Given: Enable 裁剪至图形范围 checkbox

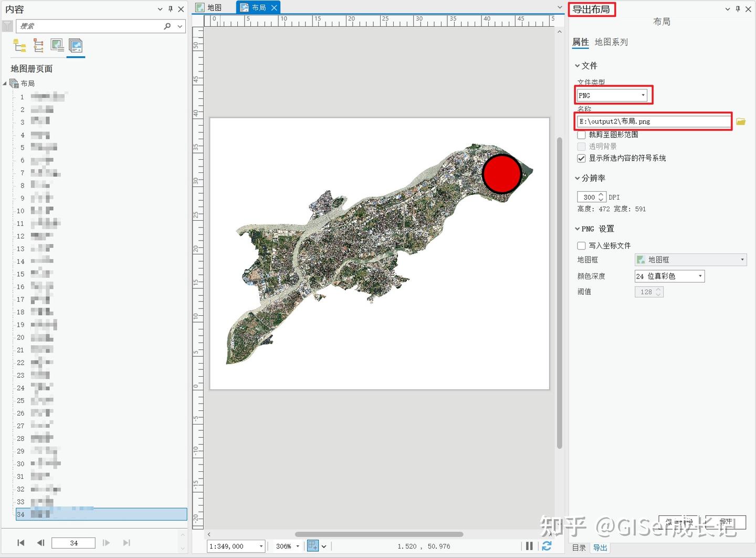Looking at the screenshot, I should (581, 135).
